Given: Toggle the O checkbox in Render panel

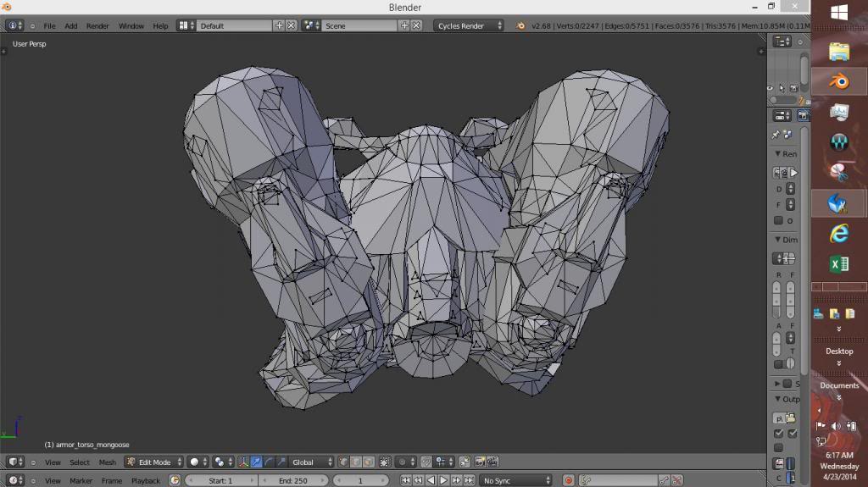Looking at the screenshot, I should click(778, 221).
